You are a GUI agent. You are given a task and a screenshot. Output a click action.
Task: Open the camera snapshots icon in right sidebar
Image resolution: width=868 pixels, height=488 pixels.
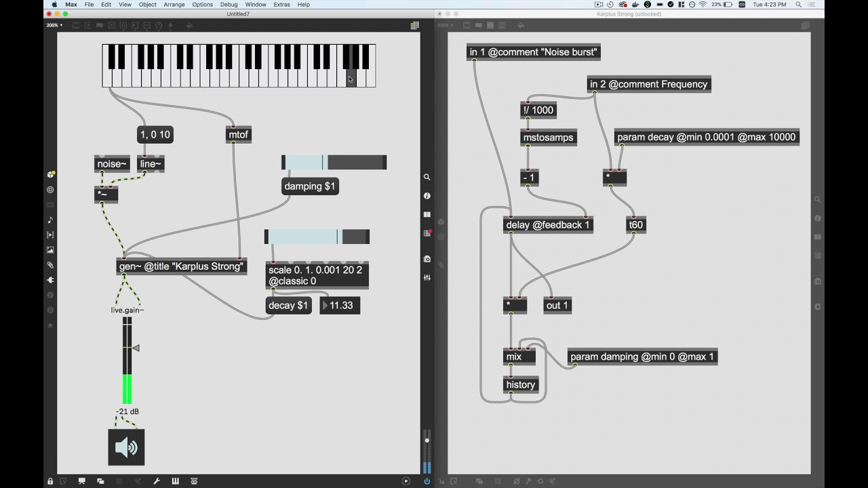point(427,259)
